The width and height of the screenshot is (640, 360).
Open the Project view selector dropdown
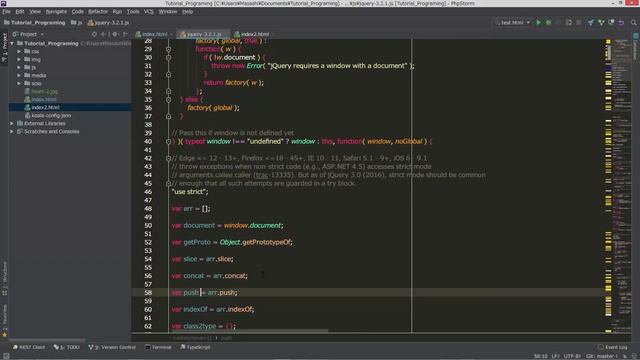pos(28,34)
